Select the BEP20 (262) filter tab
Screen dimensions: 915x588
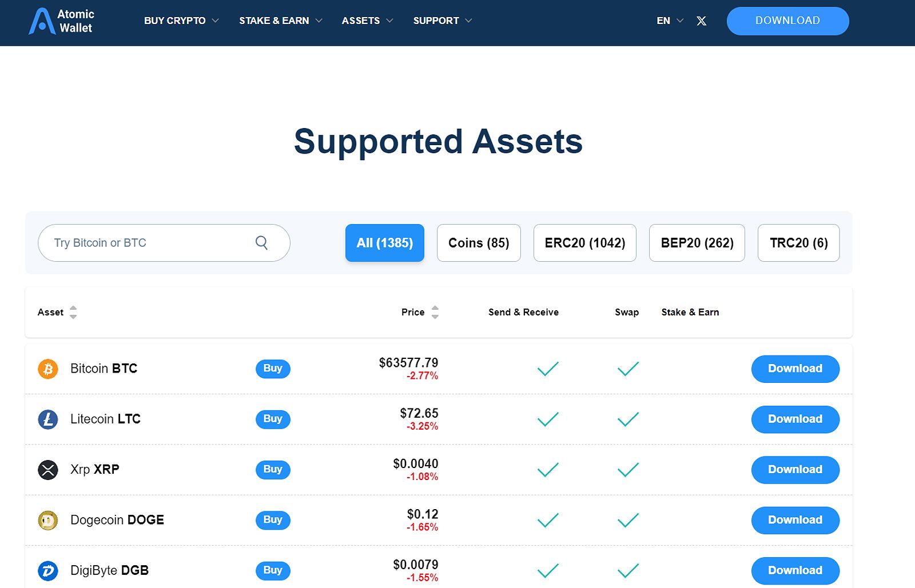[x=697, y=243]
